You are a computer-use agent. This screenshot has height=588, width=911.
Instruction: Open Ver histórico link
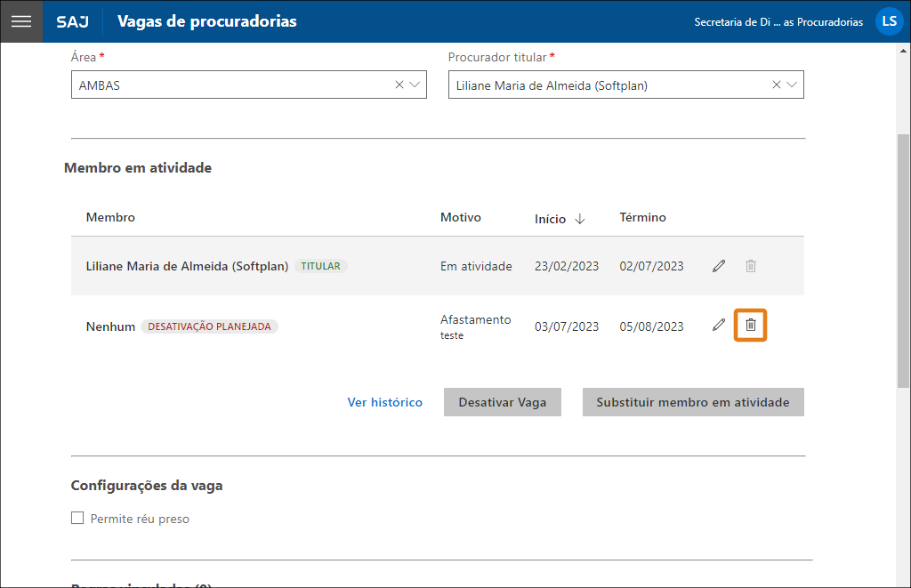coord(384,402)
